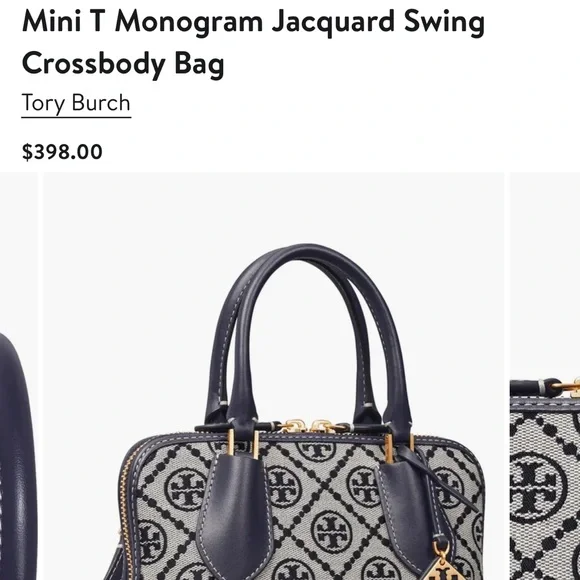Click the empty gray area above the handbag
The height and width of the screenshot is (580, 580).
pos(274,207)
